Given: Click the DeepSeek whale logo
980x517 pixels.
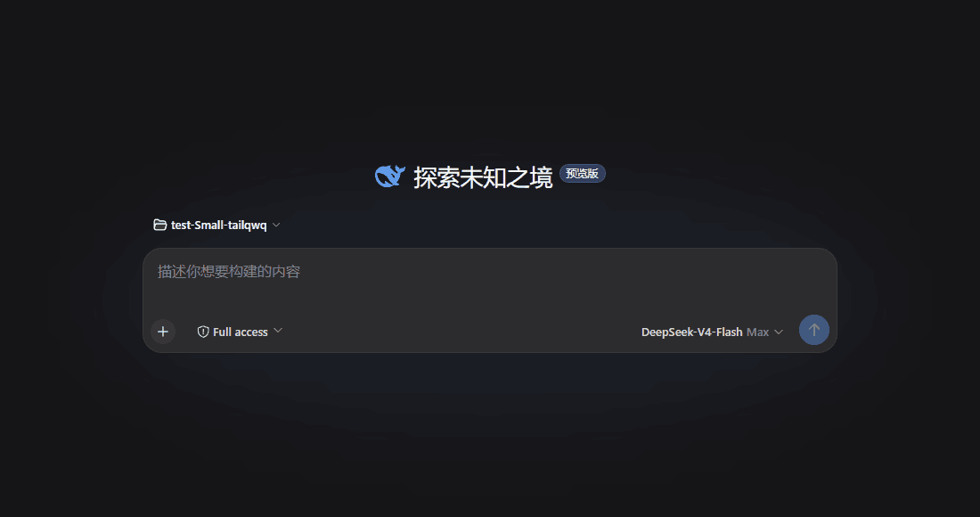Looking at the screenshot, I should (390, 176).
